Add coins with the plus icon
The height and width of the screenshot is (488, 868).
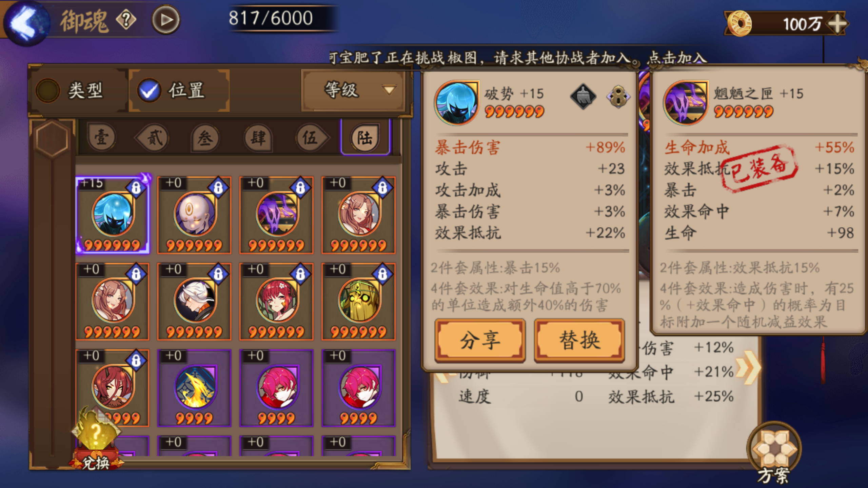837,24
